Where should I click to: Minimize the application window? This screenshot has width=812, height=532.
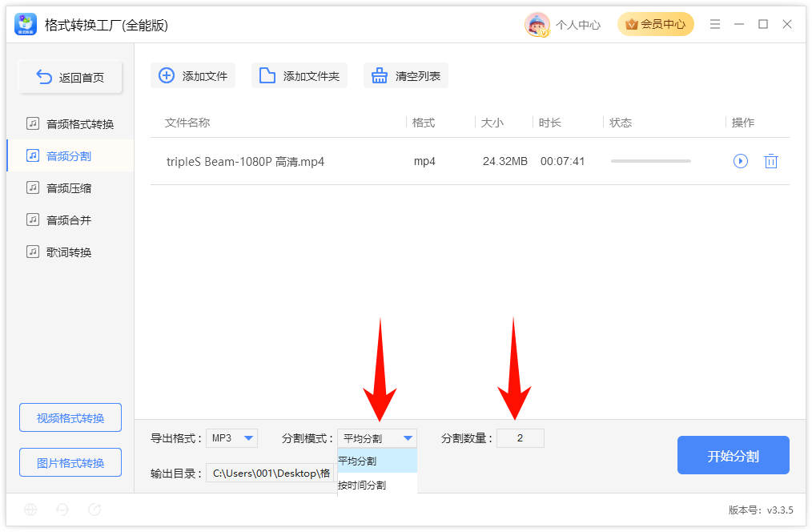pyautogui.click(x=739, y=24)
